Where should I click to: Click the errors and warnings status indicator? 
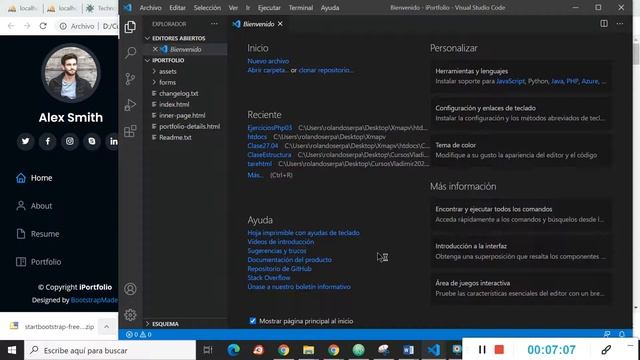pyautogui.click(x=139, y=334)
